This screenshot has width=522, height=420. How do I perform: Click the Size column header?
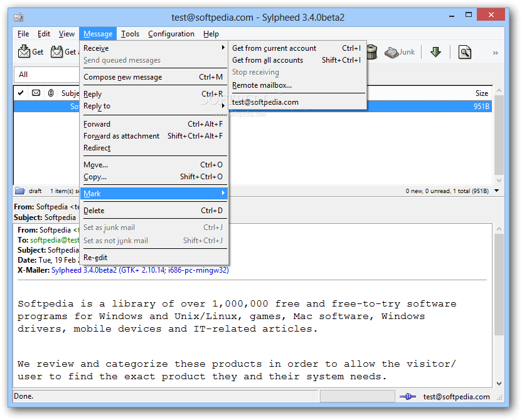pyautogui.click(x=481, y=93)
